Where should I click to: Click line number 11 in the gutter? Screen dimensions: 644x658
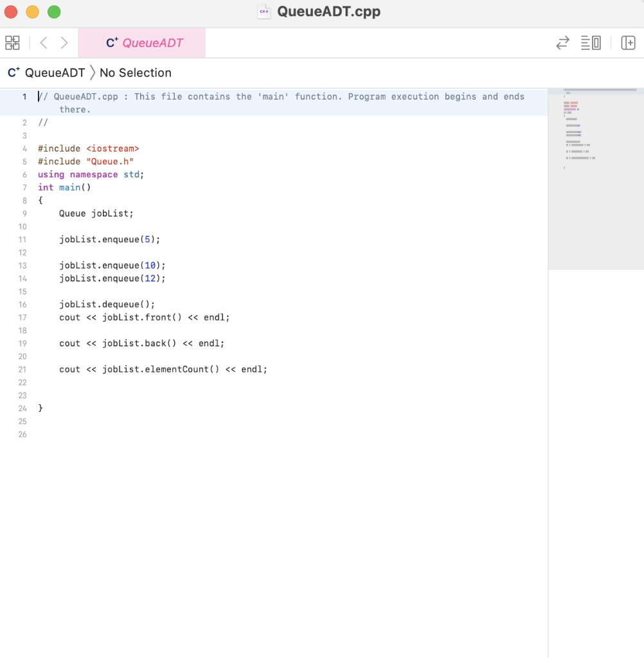point(22,240)
